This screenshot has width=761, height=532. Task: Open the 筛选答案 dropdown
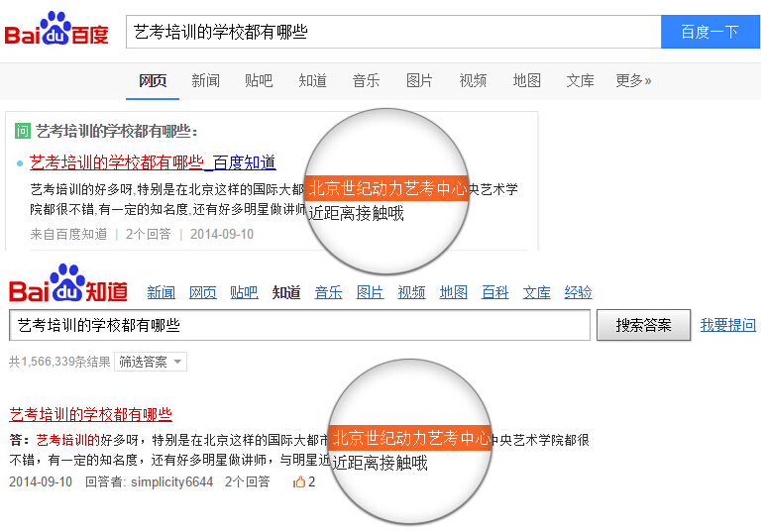coord(151,362)
